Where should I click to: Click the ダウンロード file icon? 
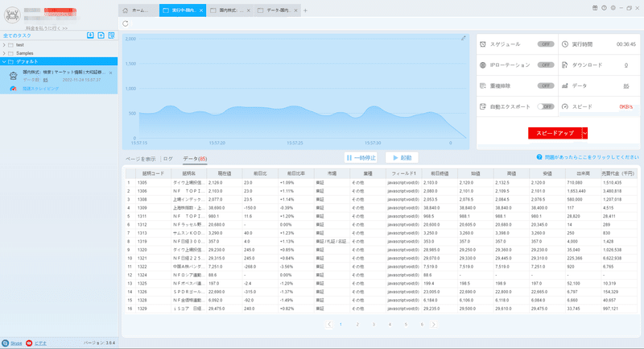(x=565, y=65)
